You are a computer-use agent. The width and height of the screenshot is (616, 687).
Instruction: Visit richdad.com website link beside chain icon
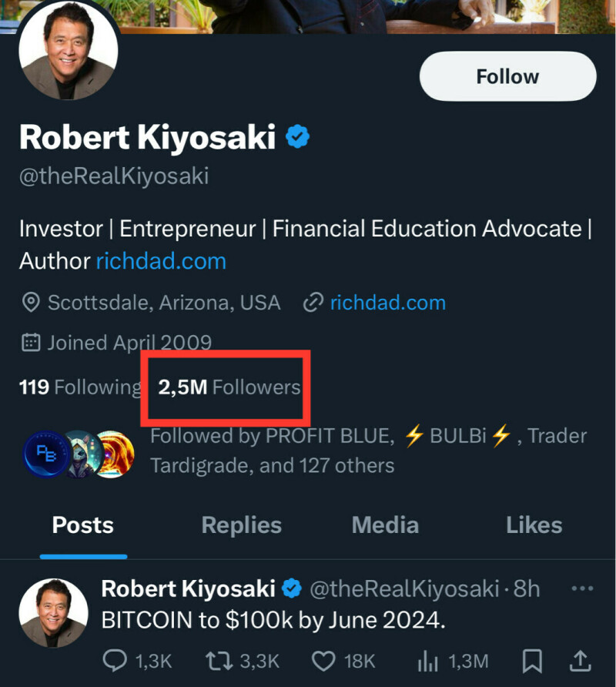(x=387, y=303)
